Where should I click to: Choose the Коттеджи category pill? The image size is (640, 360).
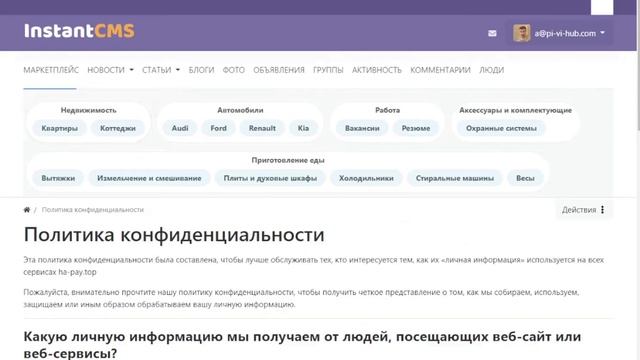pos(118,128)
